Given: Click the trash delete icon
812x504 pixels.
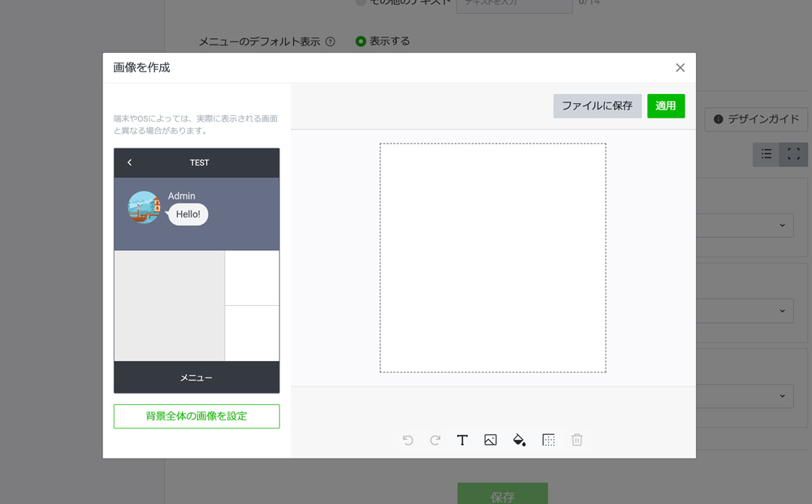Looking at the screenshot, I should coord(577,440).
